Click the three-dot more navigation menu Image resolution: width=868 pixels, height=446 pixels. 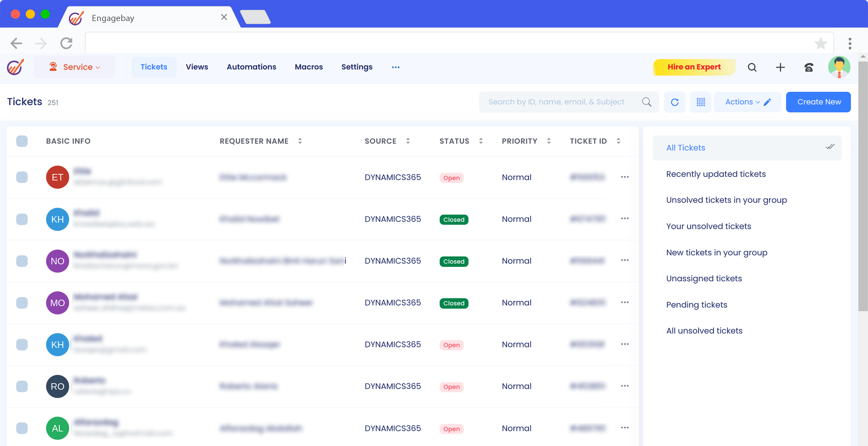395,67
